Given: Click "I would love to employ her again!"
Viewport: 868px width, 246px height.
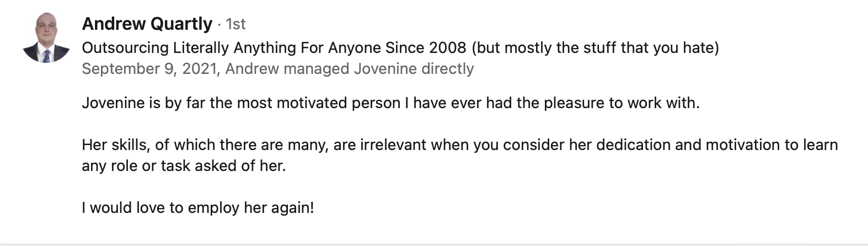Looking at the screenshot, I should point(197,208).
